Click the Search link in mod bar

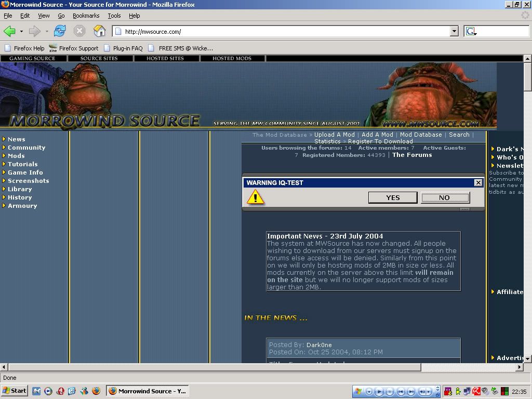click(x=459, y=135)
